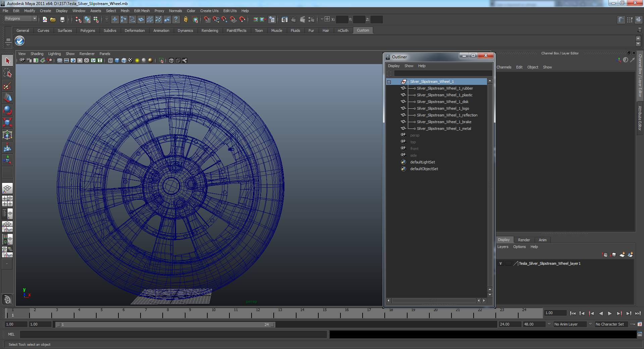Open the Mesh menu

(x=125, y=11)
